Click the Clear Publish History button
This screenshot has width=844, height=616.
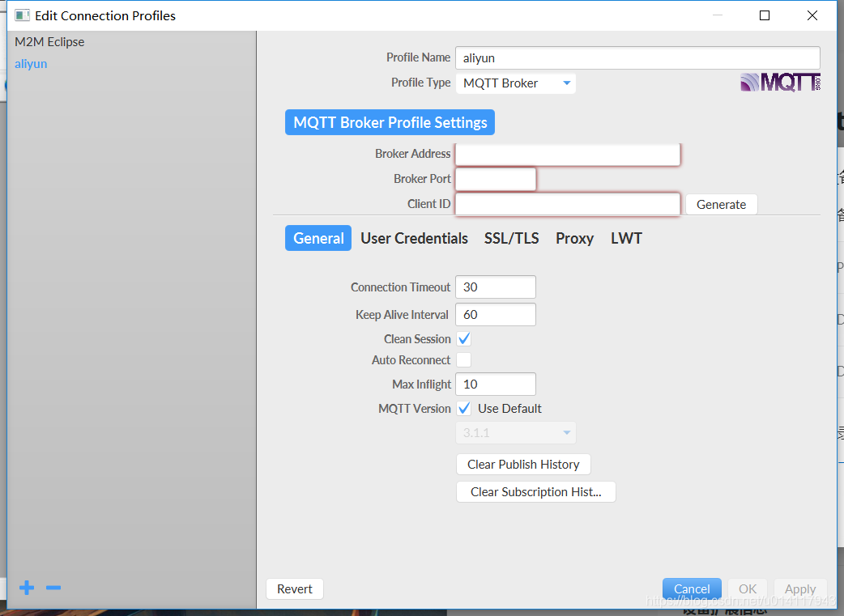pyautogui.click(x=523, y=465)
